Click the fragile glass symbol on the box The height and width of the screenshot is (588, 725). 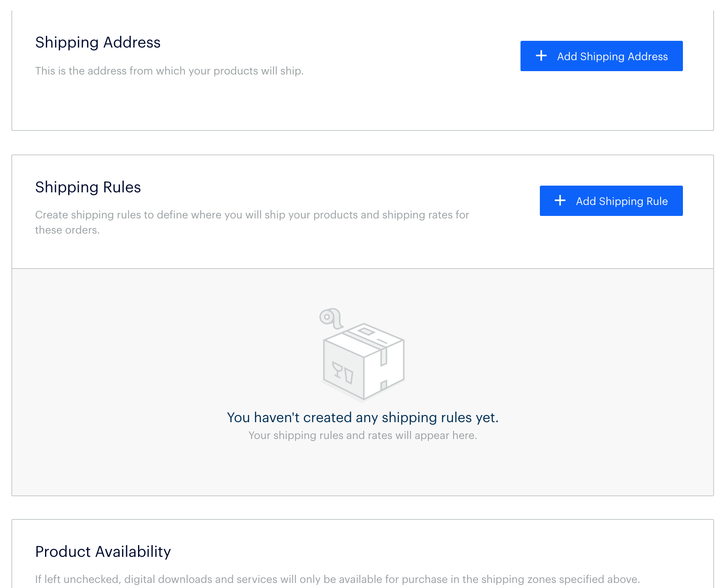pyautogui.click(x=343, y=372)
